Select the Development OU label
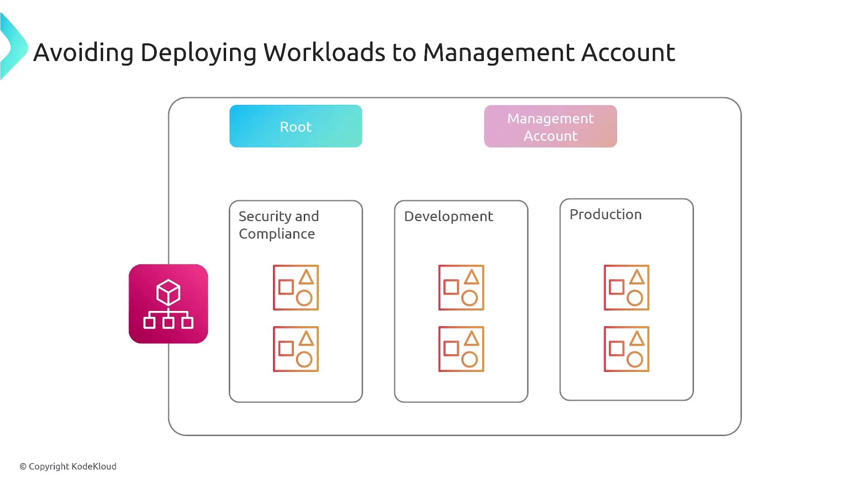This screenshot has width=868, height=488. 448,216
